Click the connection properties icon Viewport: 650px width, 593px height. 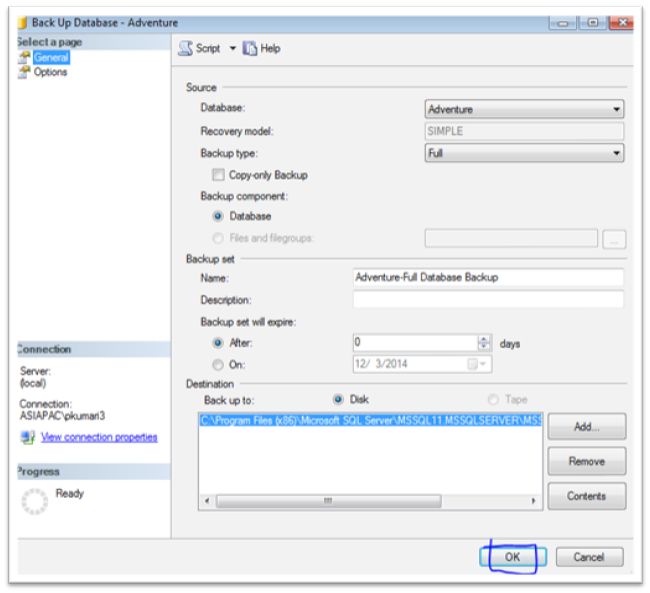point(28,437)
